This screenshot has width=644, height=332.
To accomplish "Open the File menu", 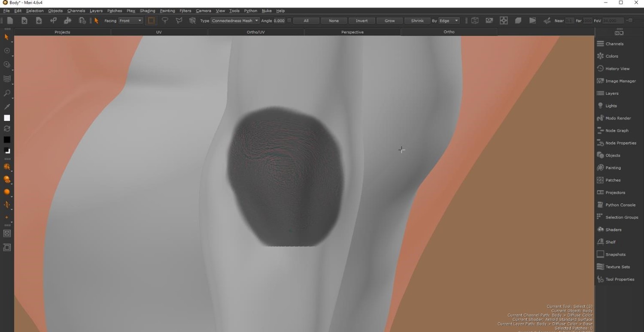I will 6,11.
